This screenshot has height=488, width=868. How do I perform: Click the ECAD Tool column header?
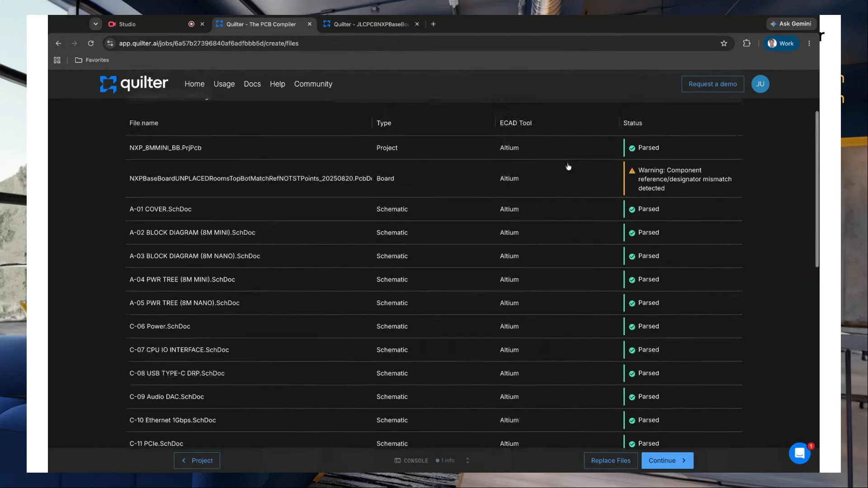pos(515,123)
